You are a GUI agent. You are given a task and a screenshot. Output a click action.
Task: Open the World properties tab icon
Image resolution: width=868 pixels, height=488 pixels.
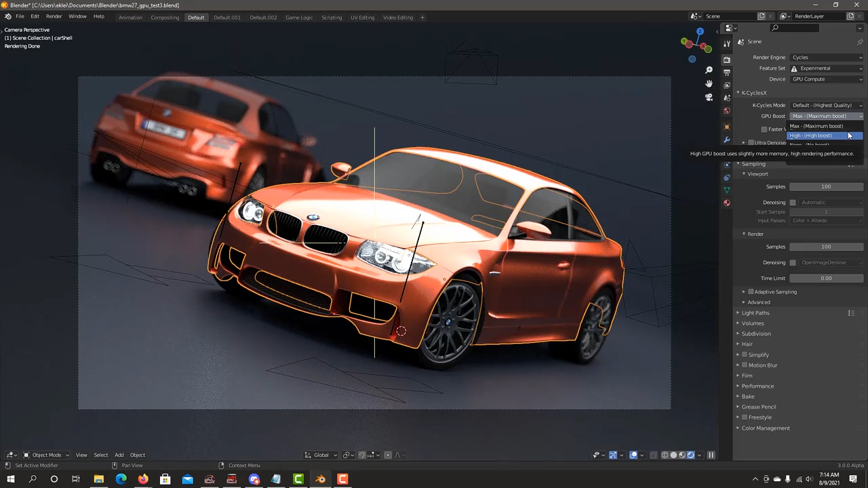pyautogui.click(x=727, y=110)
